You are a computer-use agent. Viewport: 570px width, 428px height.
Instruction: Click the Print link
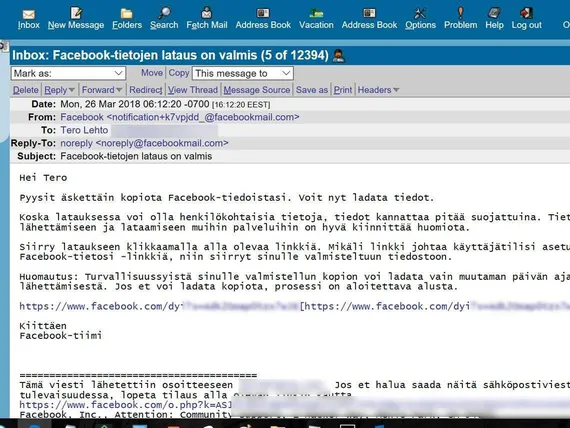coord(342,90)
